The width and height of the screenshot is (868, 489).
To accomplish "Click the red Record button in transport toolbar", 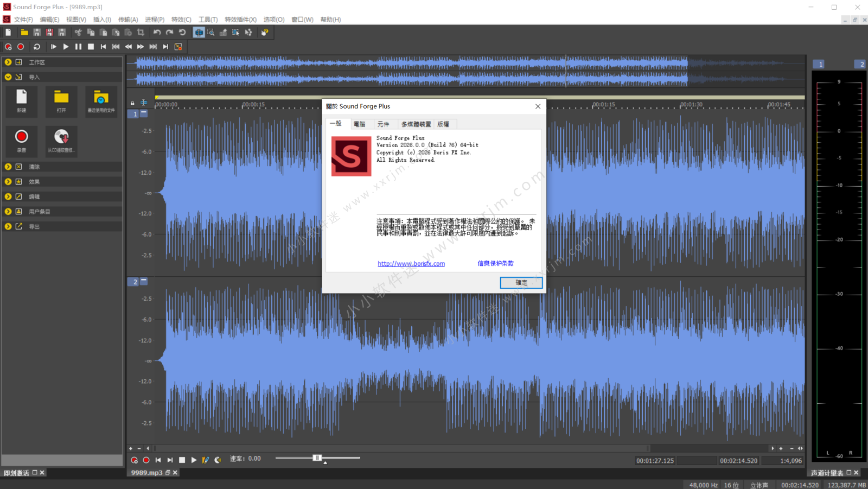I will coord(21,47).
